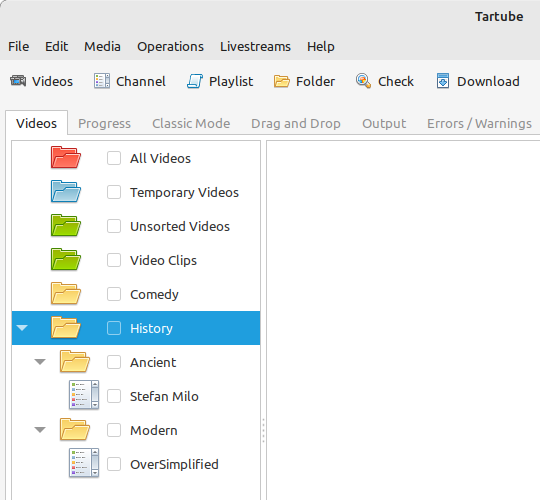Select the All Videos row text

[x=160, y=158]
